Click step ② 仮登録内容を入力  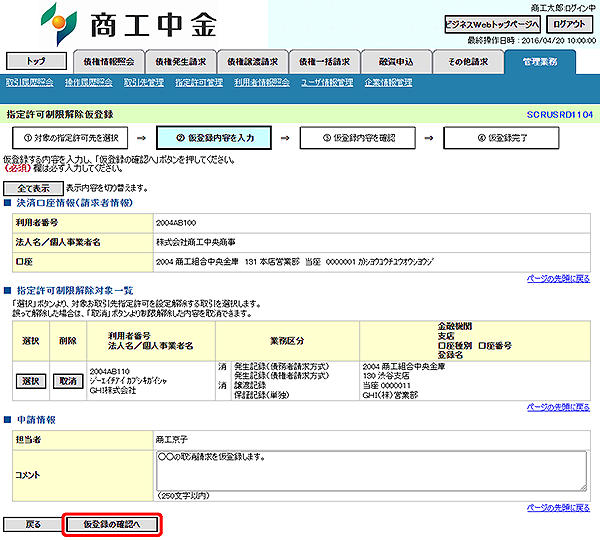coord(214,138)
